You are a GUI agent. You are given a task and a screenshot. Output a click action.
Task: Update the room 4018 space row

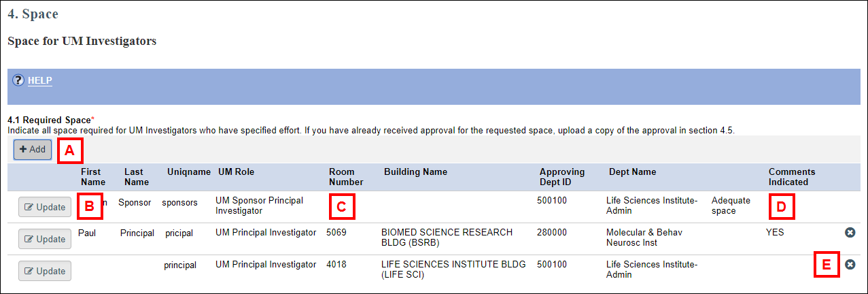45,271
